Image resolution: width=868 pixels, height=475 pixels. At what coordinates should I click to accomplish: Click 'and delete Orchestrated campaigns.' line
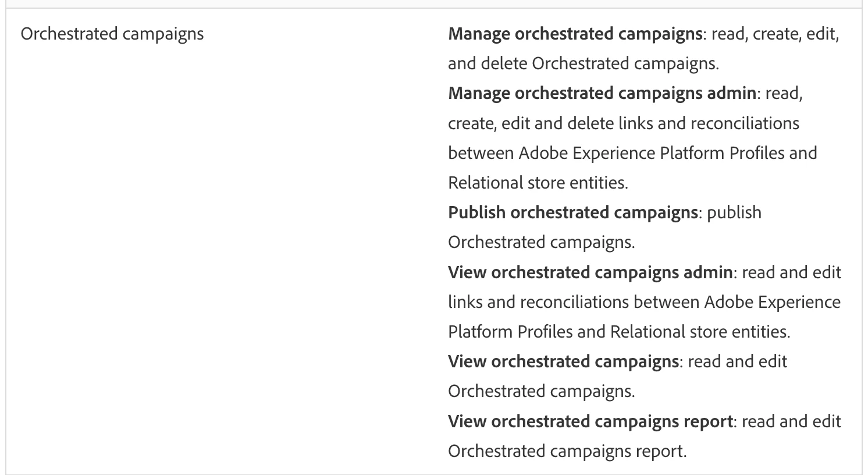(x=583, y=63)
